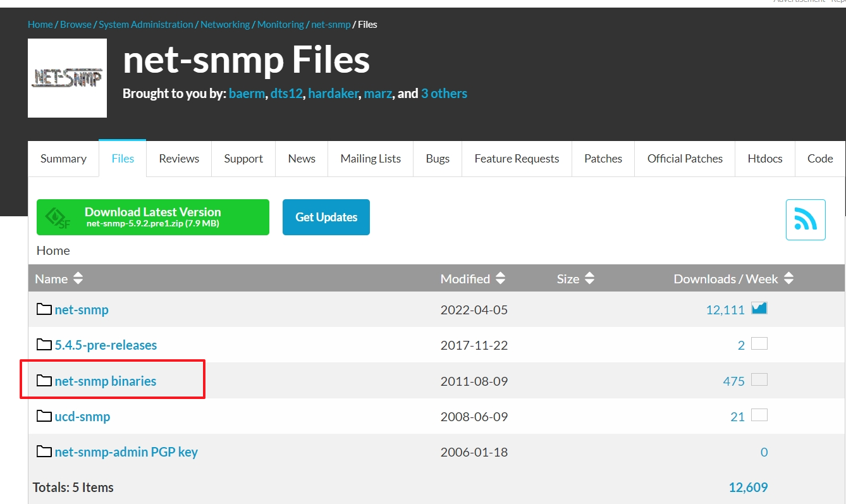Click the net-snmp breadcrumb link
This screenshot has width=846, height=504.
tap(331, 25)
